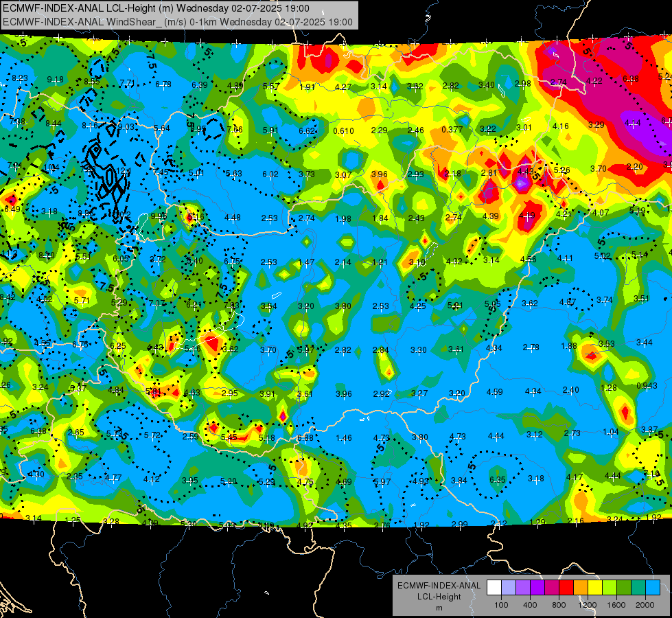
Task: Click the legend label 400
Action: coord(530,605)
